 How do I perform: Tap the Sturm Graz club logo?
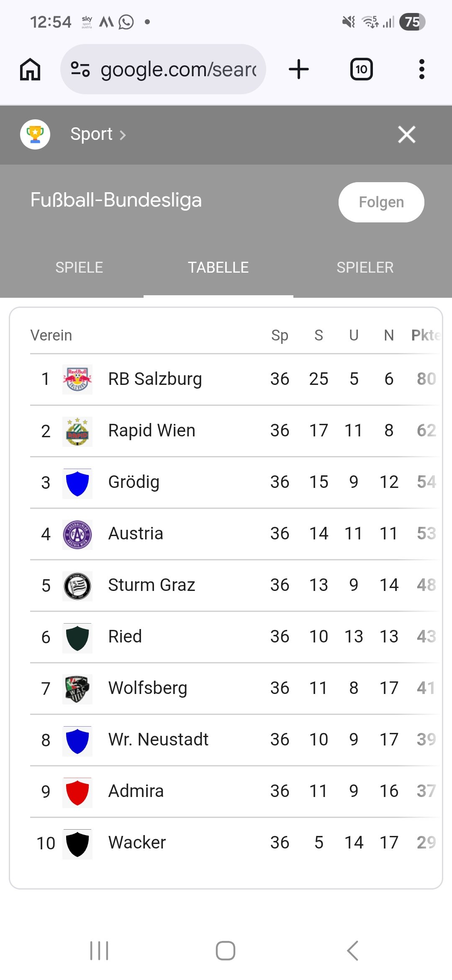77,585
